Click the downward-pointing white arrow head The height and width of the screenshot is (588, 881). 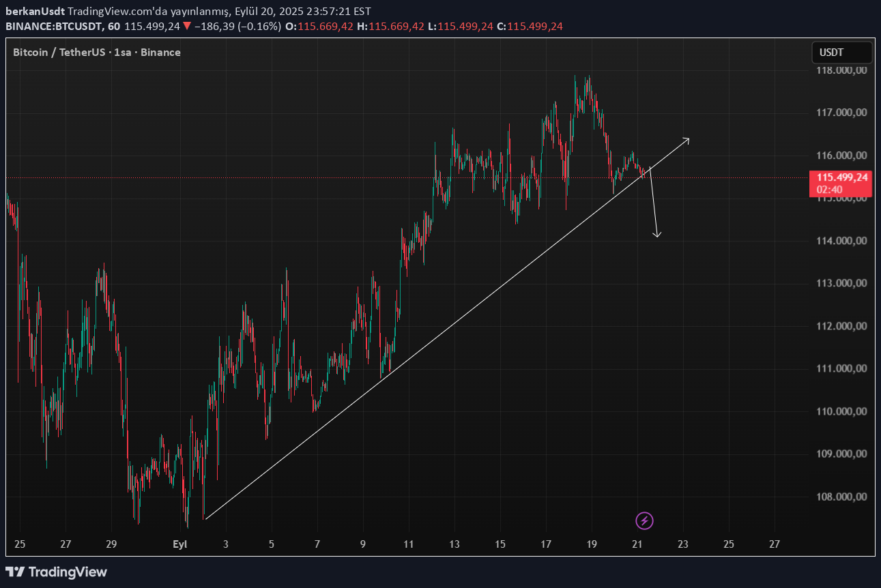click(x=656, y=235)
